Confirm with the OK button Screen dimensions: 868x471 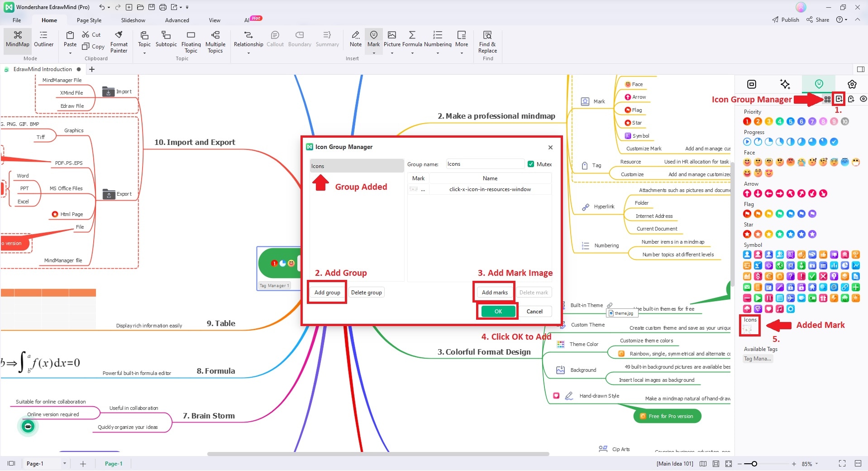pos(498,312)
